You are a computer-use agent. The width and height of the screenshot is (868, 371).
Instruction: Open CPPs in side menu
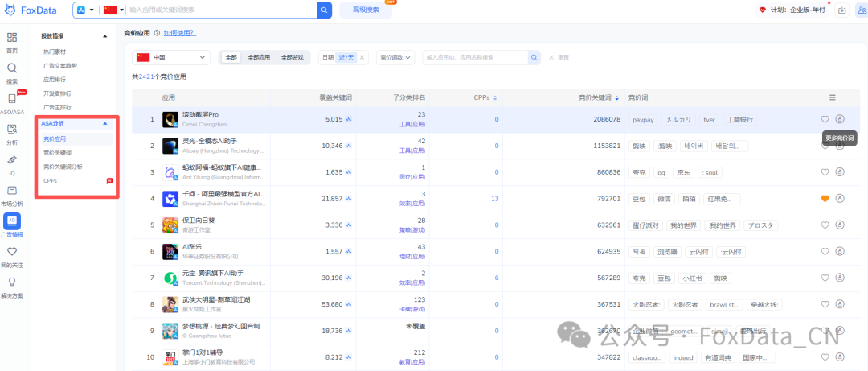click(50, 181)
